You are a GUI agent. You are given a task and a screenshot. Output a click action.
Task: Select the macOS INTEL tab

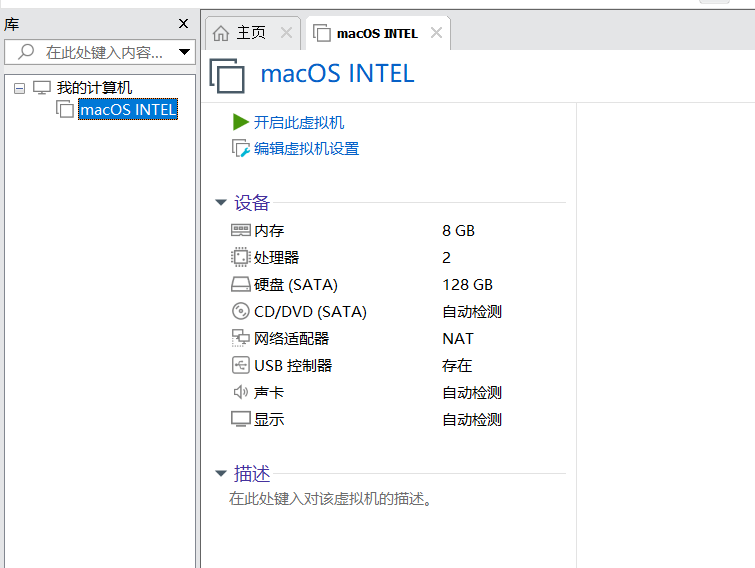pos(378,33)
